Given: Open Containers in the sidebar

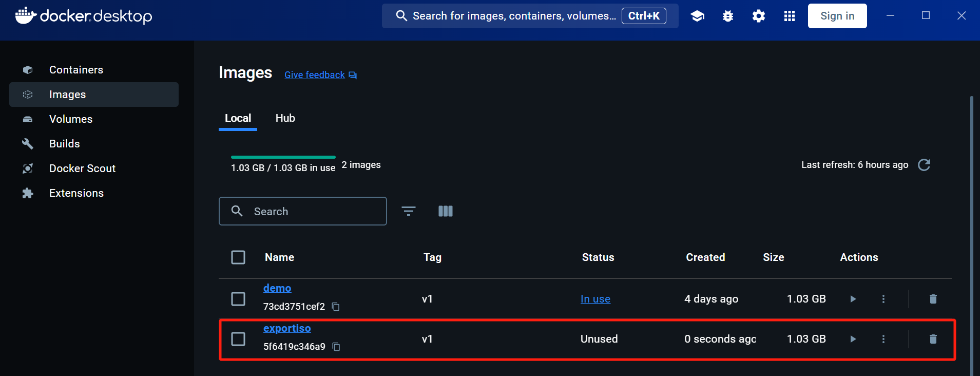Looking at the screenshot, I should click(x=94, y=70).
